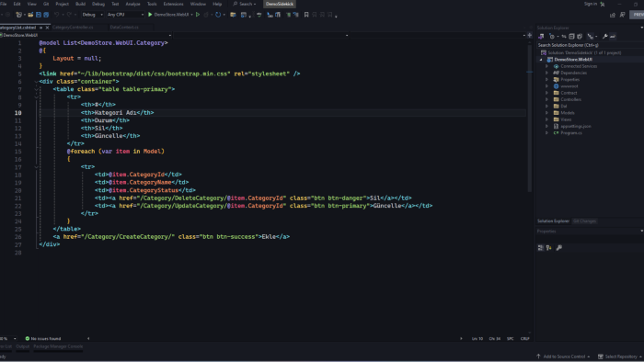The height and width of the screenshot is (362, 644).
Task: Expand the Views folder
Action: [x=546, y=119]
